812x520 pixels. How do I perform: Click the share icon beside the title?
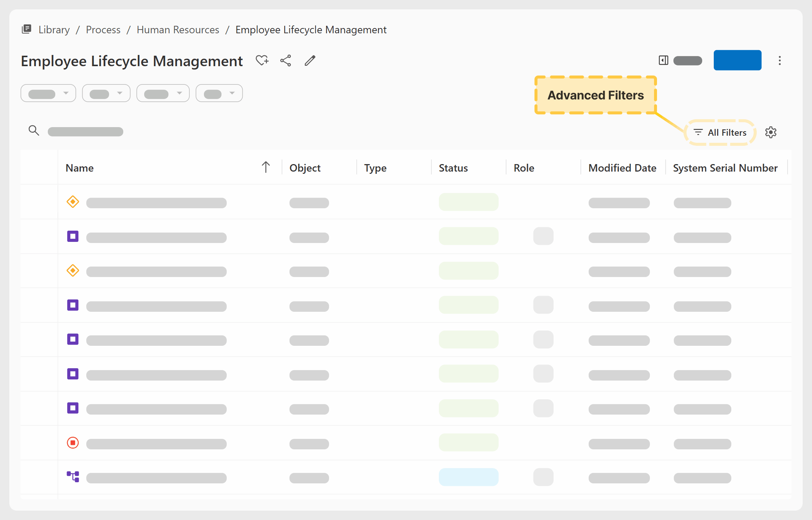pyautogui.click(x=286, y=61)
